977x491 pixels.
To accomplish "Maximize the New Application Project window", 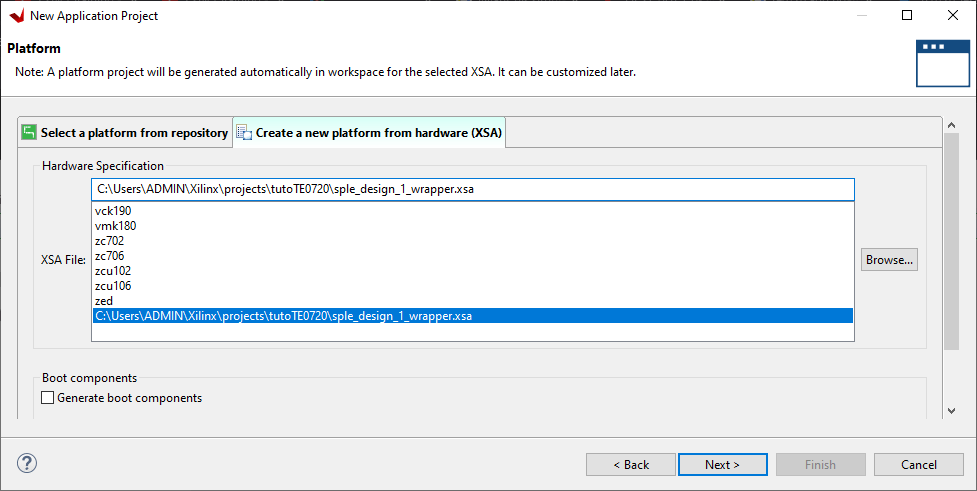I will (907, 16).
